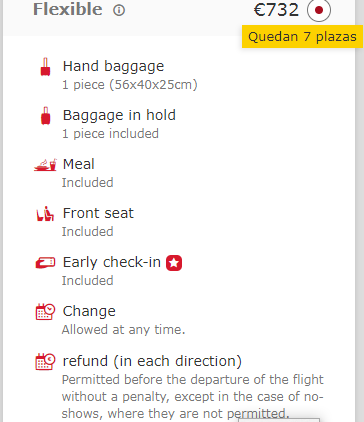Viewport: 364px width, 422px height.
Task: Click the Flexible fare title
Action: click(68, 9)
